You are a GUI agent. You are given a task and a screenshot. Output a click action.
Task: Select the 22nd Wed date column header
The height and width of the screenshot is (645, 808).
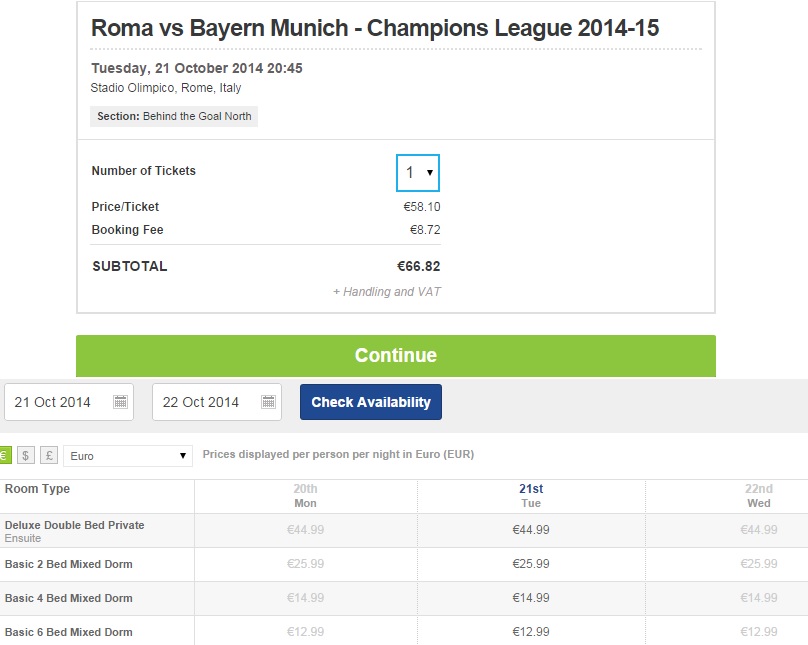click(759, 496)
